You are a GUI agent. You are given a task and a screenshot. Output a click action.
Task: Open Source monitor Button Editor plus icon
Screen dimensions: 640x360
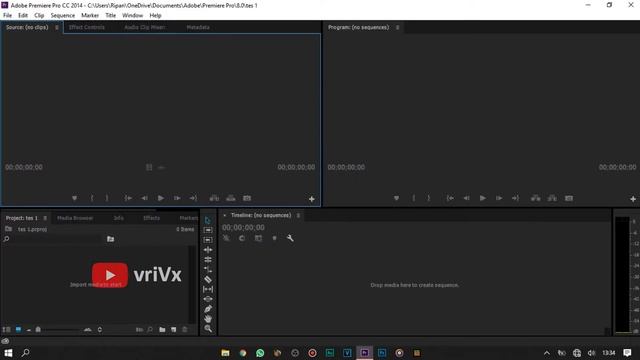(x=311, y=199)
